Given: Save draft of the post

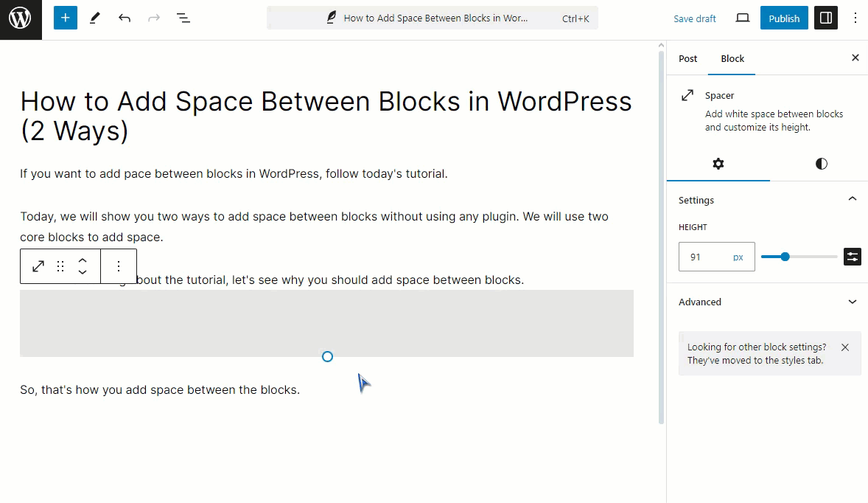Looking at the screenshot, I should point(694,18).
